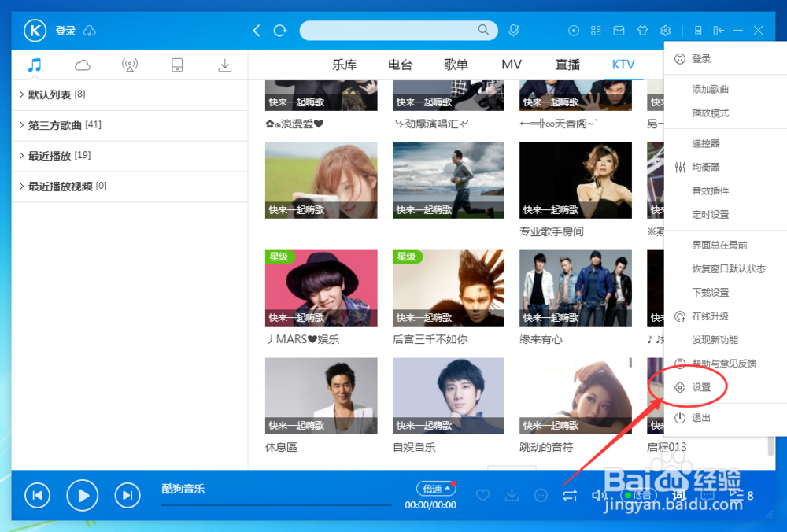The image size is (787, 532).
Task: Open the T-shirt skin icon
Action: (x=642, y=31)
